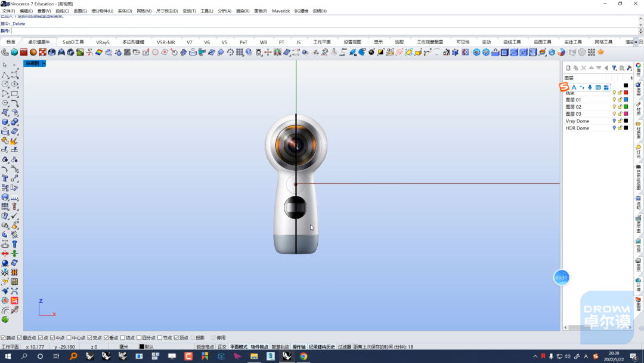
Task: Toggle the 顶点 osnap checkbox
Action: pyautogui.click(x=176, y=338)
